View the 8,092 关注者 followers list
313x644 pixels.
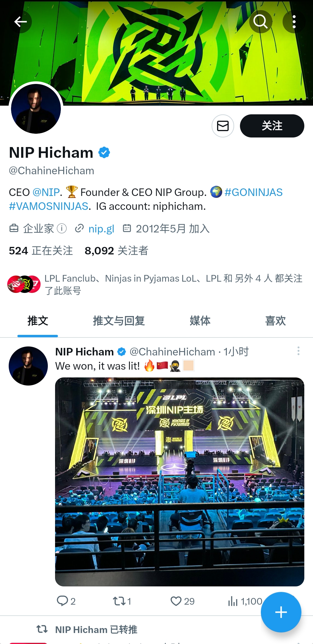tap(116, 251)
